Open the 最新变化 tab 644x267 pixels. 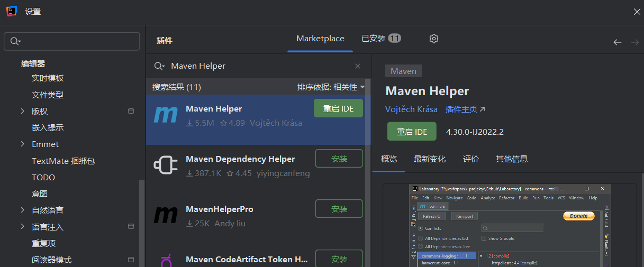click(x=429, y=159)
